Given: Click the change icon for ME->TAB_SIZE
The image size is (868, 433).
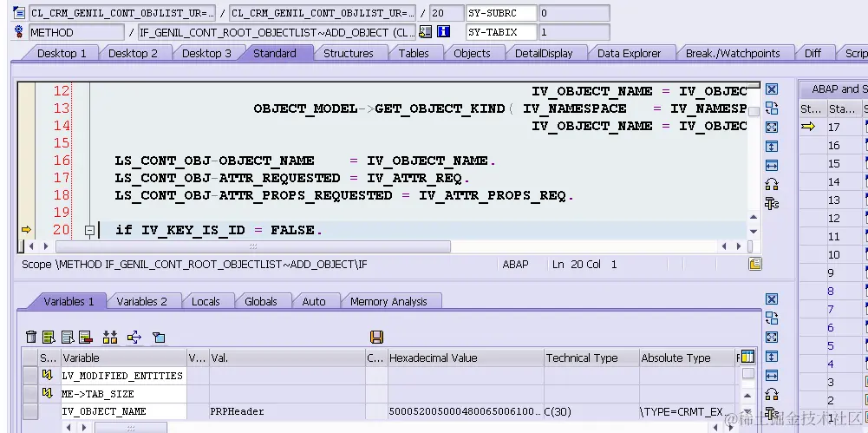Looking at the screenshot, I should click(x=47, y=393).
